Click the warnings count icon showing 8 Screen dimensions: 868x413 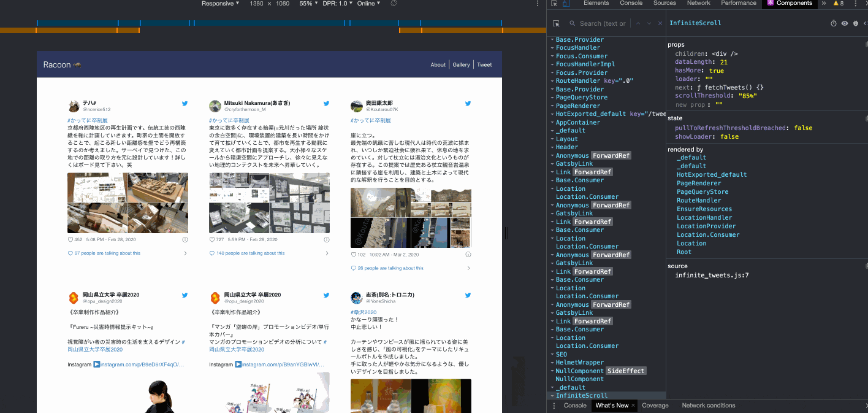(x=838, y=3)
